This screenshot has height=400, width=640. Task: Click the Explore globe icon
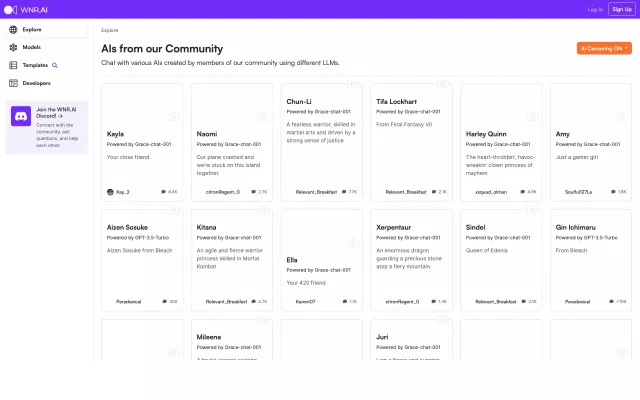pos(13,30)
